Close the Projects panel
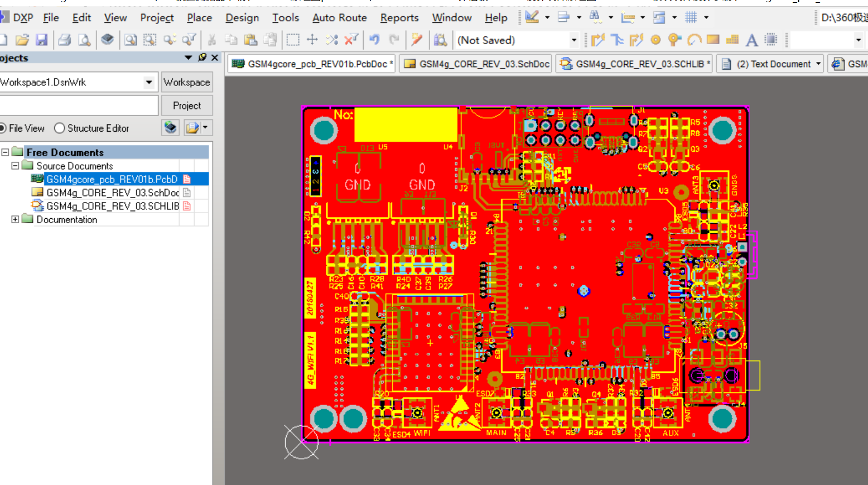 point(215,57)
